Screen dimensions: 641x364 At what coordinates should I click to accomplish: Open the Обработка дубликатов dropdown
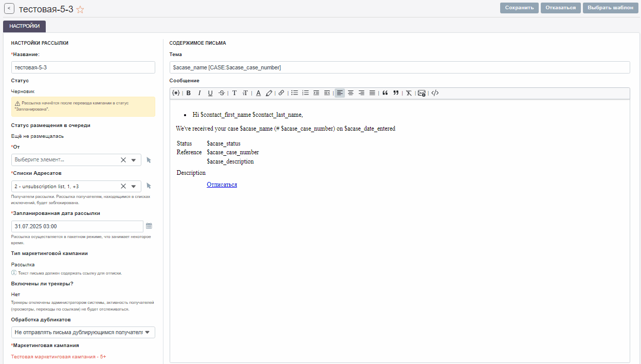(83, 332)
